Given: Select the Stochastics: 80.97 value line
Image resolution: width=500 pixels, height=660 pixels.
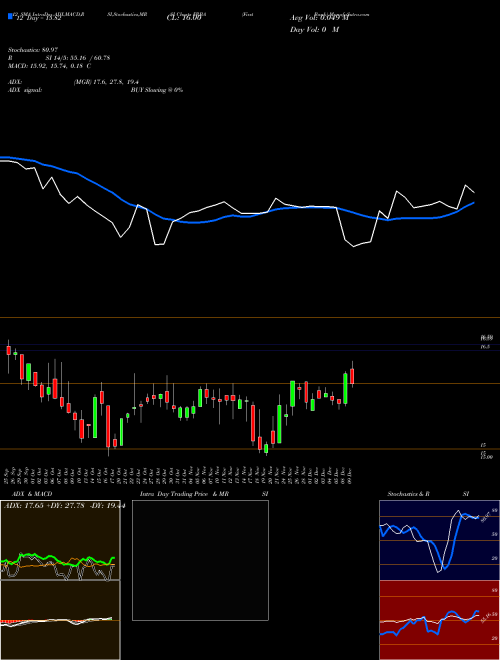Looking at the screenshot, I should point(33,50).
